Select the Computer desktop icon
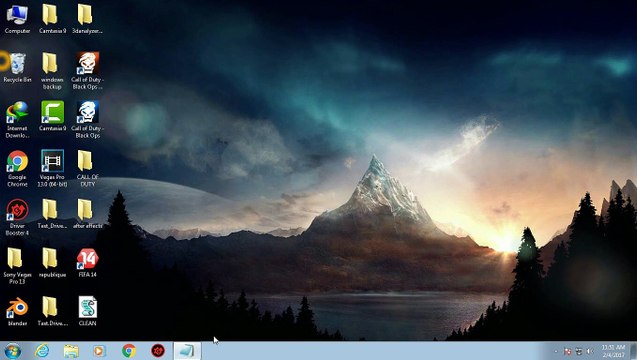This screenshot has width=637, height=360. click(x=17, y=18)
